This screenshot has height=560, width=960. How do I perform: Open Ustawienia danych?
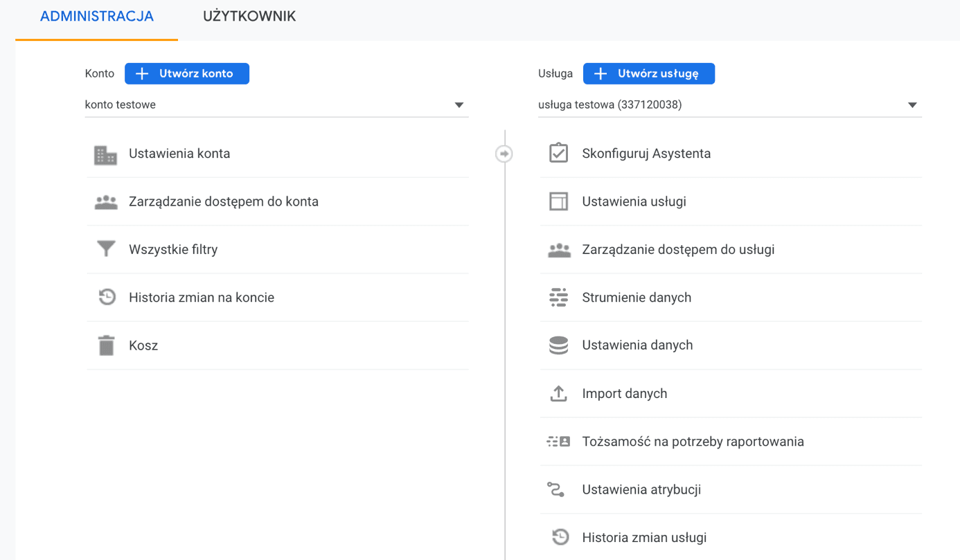click(x=731, y=345)
